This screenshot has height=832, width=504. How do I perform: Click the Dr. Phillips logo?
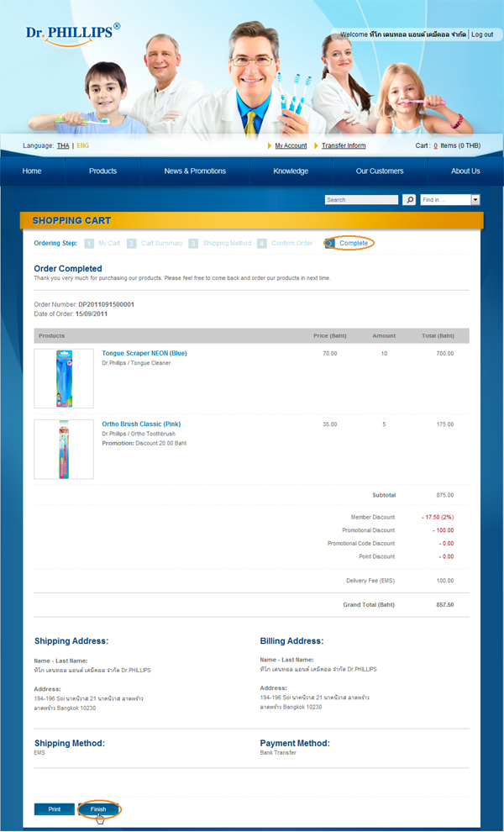tap(71, 33)
